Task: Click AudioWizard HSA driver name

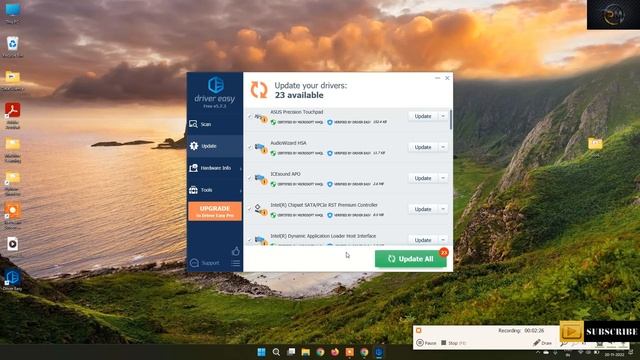Action: tap(288, 143)
